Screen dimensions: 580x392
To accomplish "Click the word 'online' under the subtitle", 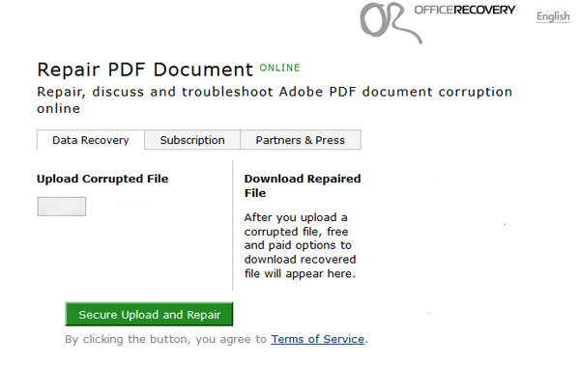I will pyautogui.click(x=59, y=109).
